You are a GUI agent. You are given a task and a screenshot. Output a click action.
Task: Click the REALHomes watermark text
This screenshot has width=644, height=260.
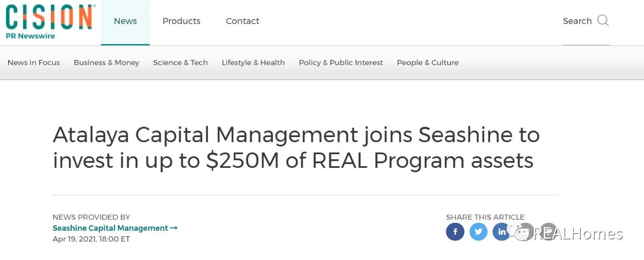click(x=578, y=234)
